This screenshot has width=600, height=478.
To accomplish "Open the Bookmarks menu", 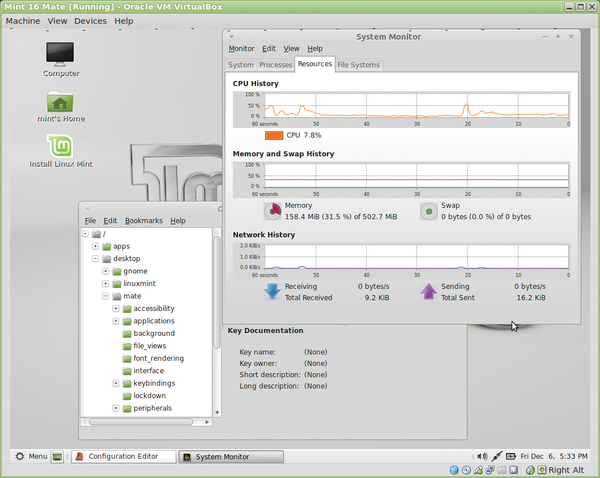I will point(143,221).
